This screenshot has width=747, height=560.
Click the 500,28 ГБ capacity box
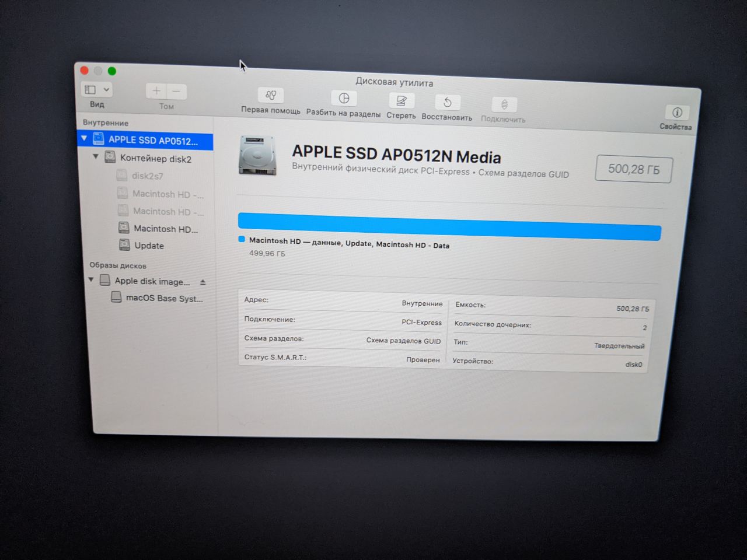point(634,169)
